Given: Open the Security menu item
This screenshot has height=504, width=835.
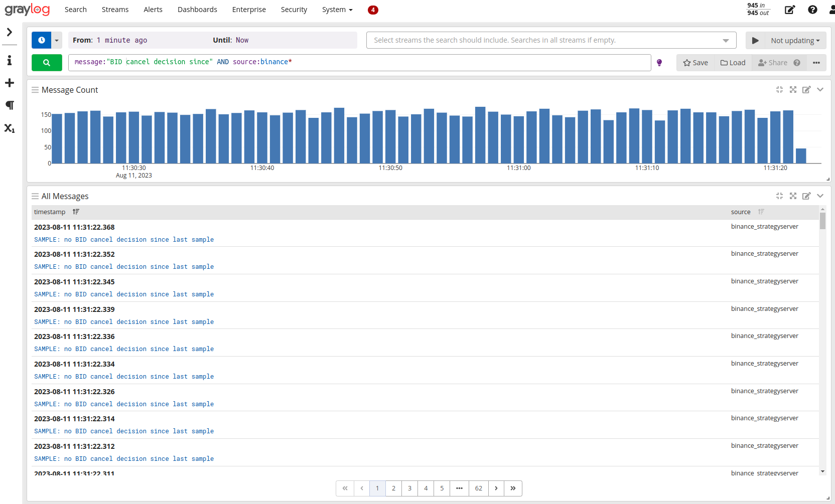Looking at the screenshot, I should [294, 10].
